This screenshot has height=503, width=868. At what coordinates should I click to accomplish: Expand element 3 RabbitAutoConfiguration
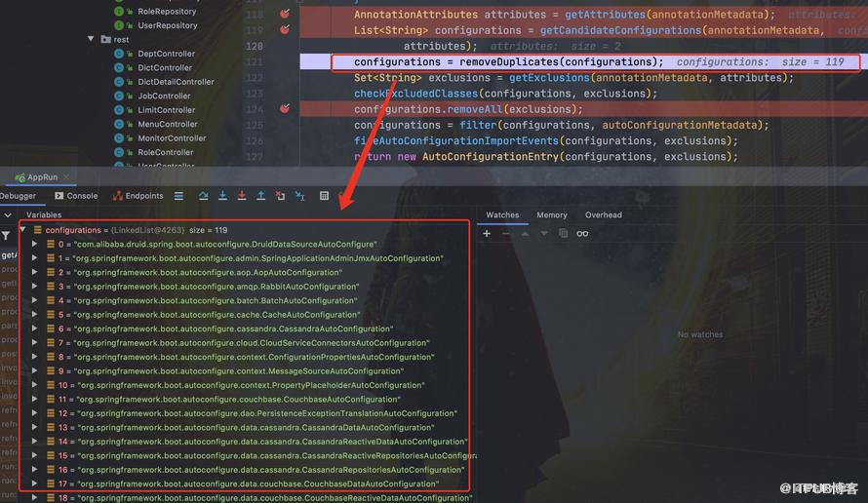pyautogui.click(x=34, y=286)
